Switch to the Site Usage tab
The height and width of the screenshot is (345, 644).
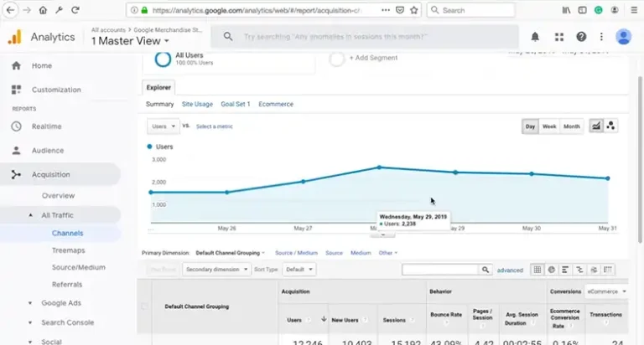point(197,104)
